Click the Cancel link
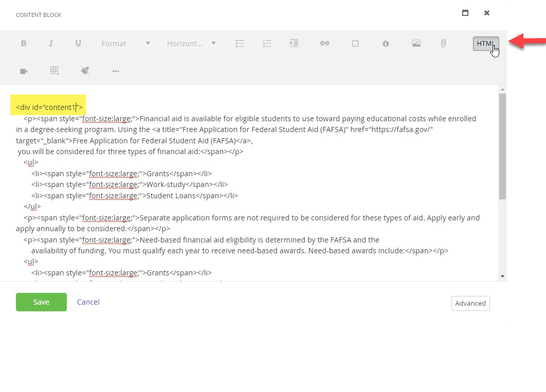The width and height of the screenshot is (546, 392). 88,302
